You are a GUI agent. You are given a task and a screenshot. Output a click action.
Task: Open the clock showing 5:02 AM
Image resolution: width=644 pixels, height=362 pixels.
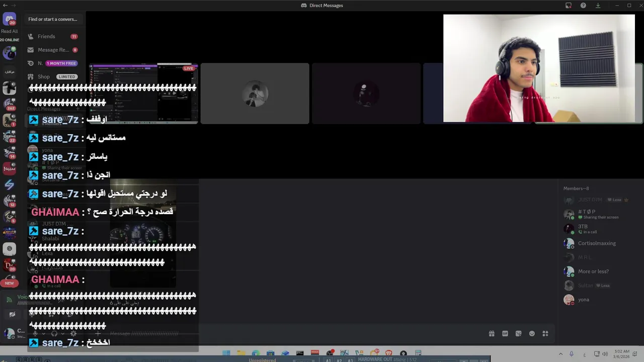pyautogui.click(x=622, y=354)
